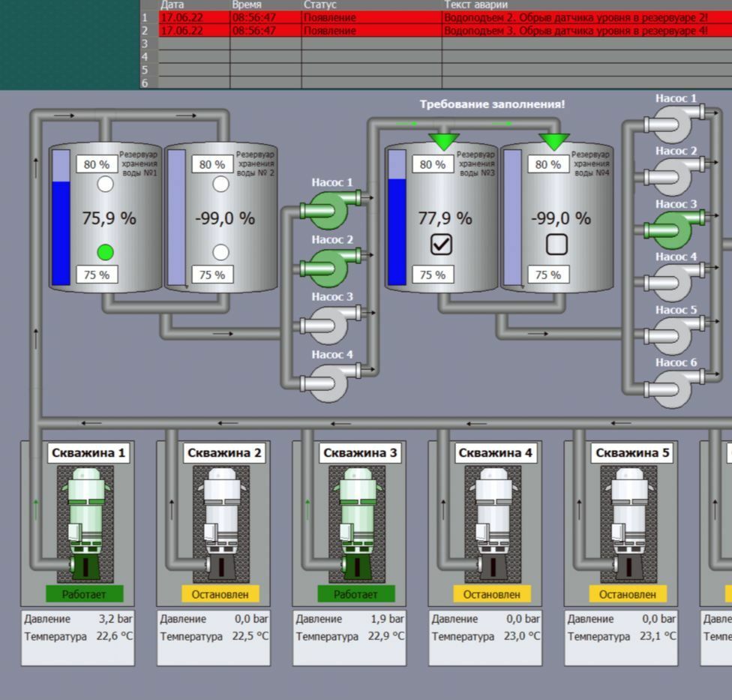Click green fill arrow above reservoir №4

pos(554,142)
